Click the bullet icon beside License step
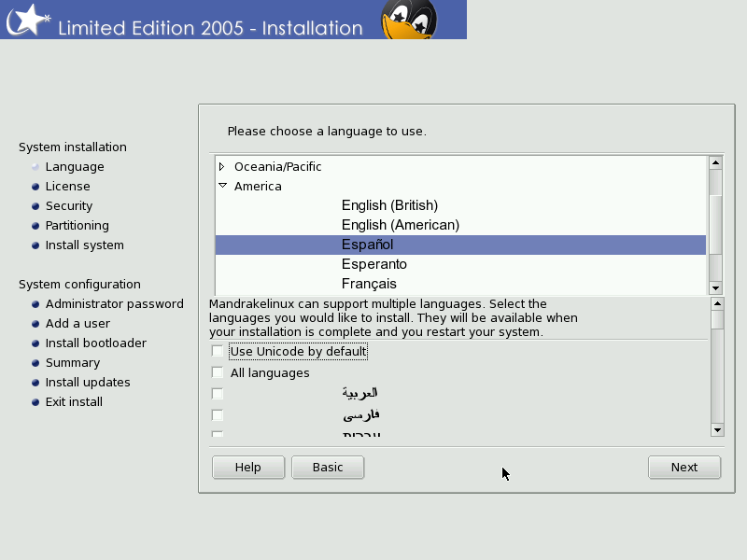 coord(35,187)
